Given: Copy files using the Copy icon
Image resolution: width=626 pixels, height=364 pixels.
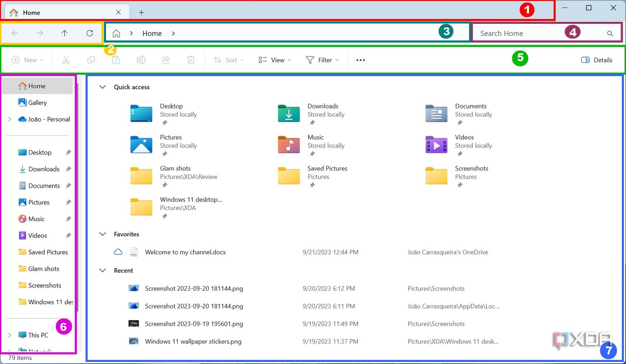Looking at the screenshot, I should click(x=91, y=60).
